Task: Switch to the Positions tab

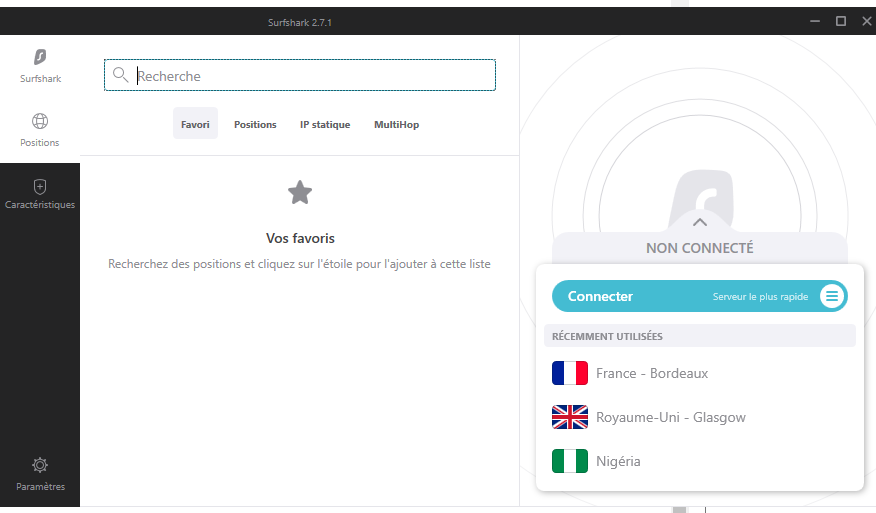Action: tap(255, 124)
